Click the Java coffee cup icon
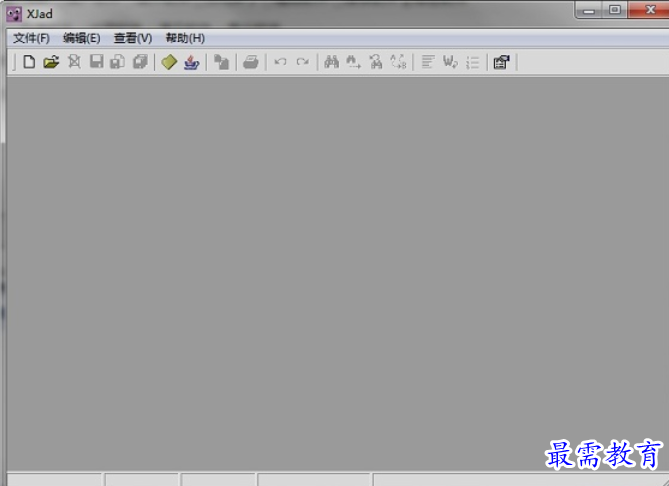 192,62
